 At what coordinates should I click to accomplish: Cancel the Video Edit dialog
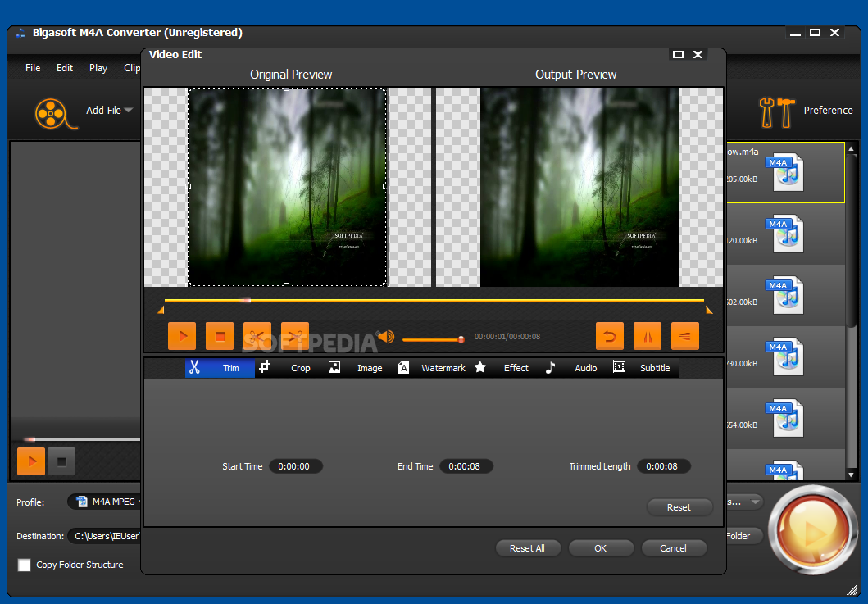(674, 548)
